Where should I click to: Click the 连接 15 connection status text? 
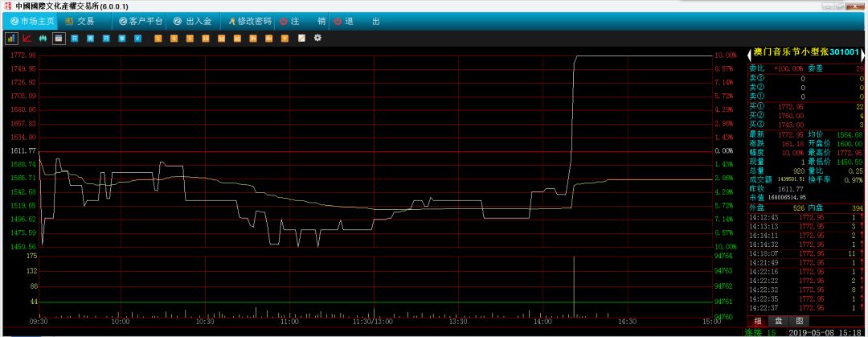(x=761, y=332)
